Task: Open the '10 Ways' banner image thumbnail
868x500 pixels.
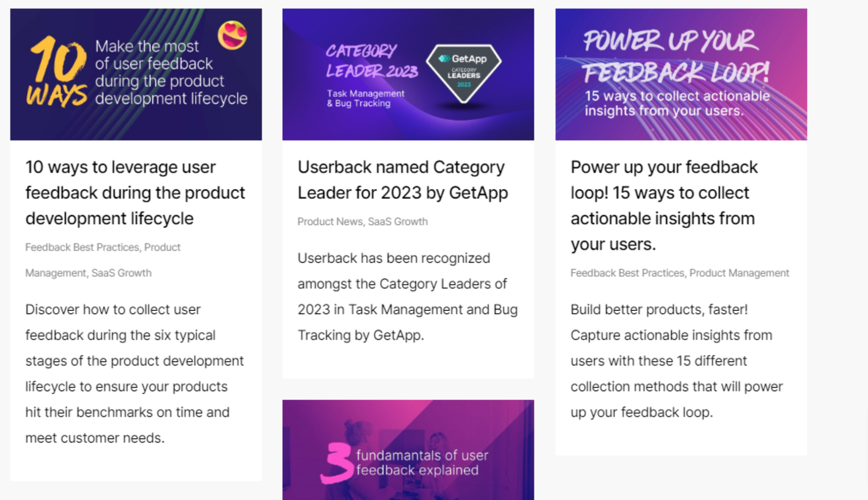Action: point(136,75)
